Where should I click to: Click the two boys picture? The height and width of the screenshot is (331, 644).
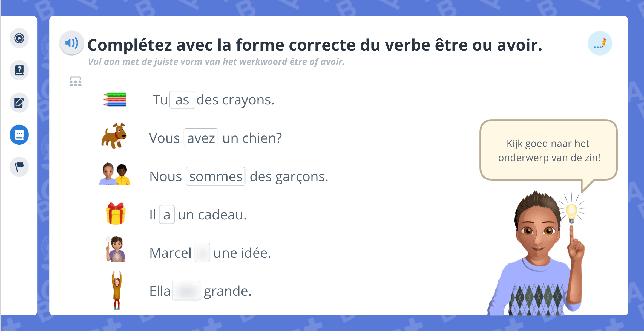pyautogui.click(x=115, y=174)
